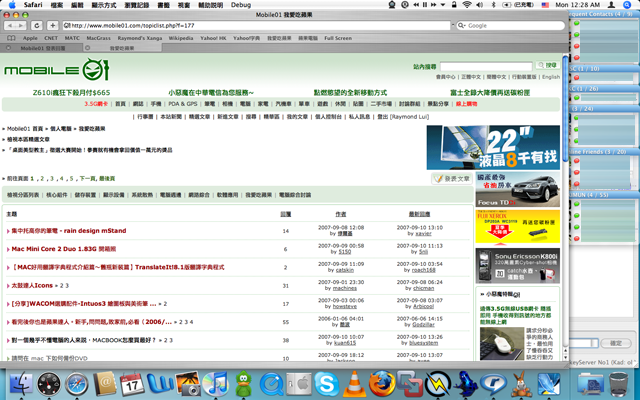
Task: Click the Safari address bar URL
Action: [x=256, y=25]
